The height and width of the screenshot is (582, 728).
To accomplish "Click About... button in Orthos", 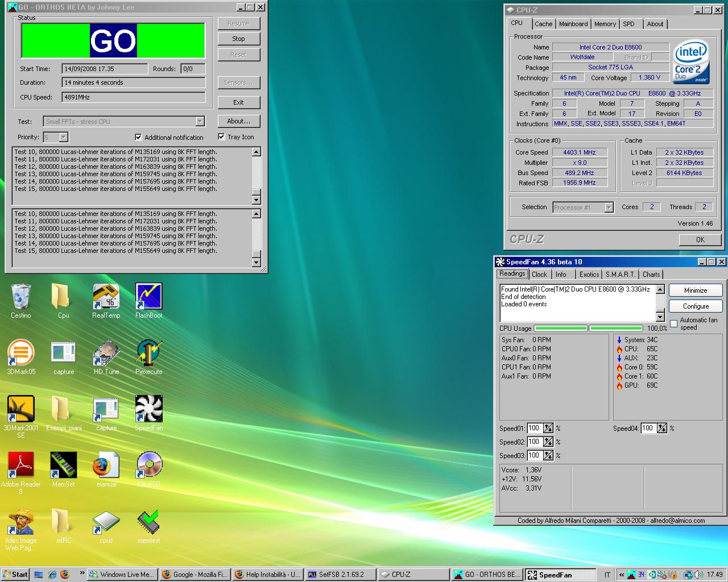I will coord(238,121).
